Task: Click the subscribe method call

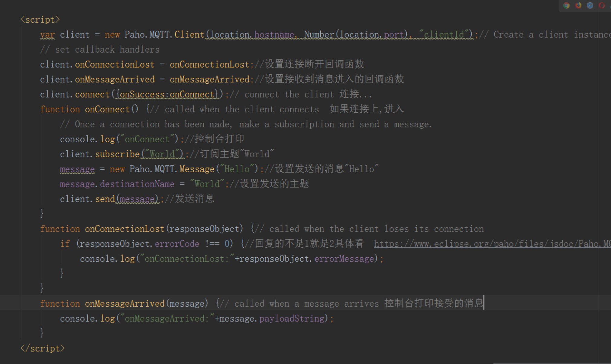Action: pyautogui.click(x=117, y=154)
